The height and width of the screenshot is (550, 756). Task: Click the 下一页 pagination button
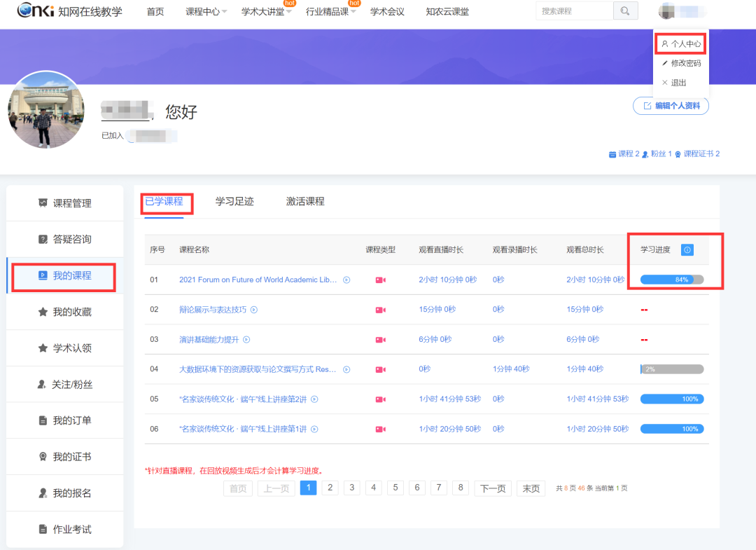click(493, 488)
